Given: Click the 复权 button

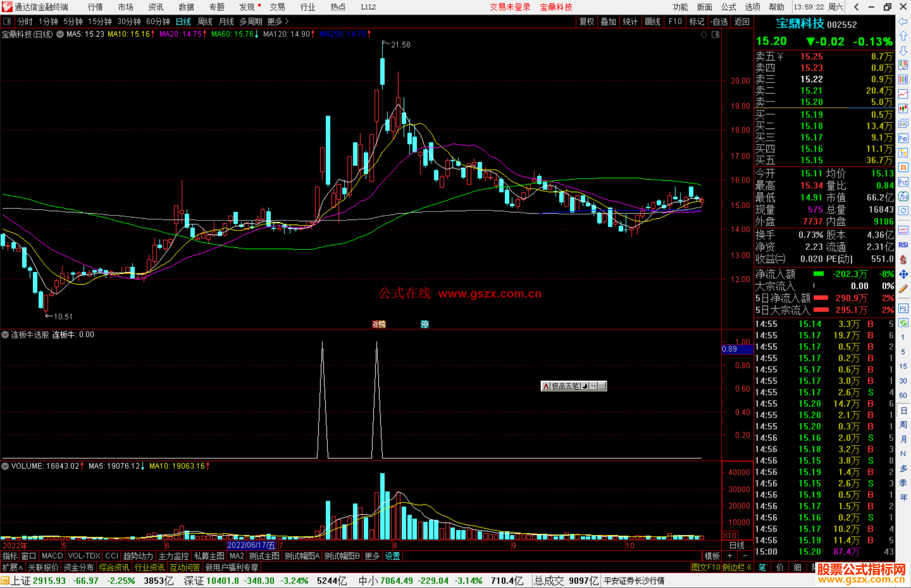Looking at the screenshot, I should point(586,21).
